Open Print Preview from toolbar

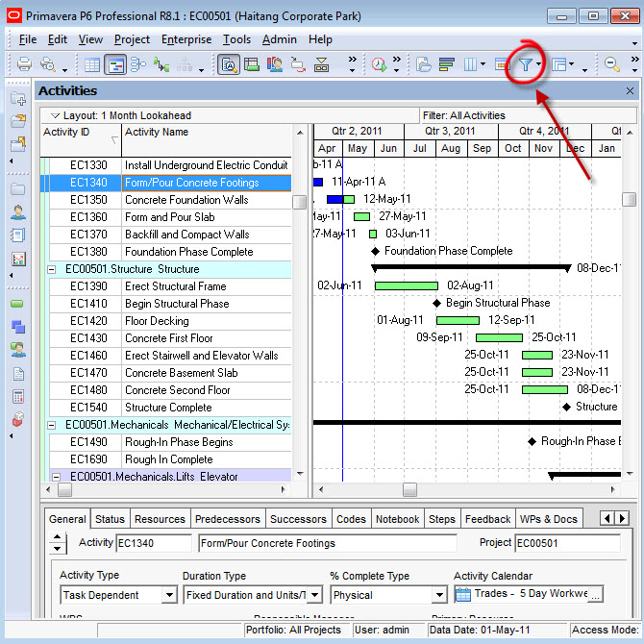pos(48,64)
